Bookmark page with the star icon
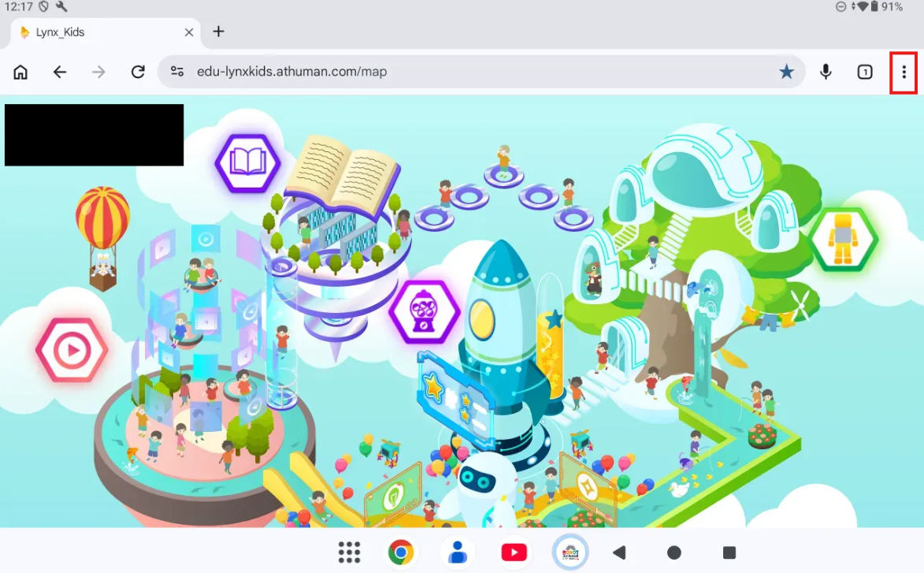The width and height of the screenshot is (924, 573). tap(786, 73)
